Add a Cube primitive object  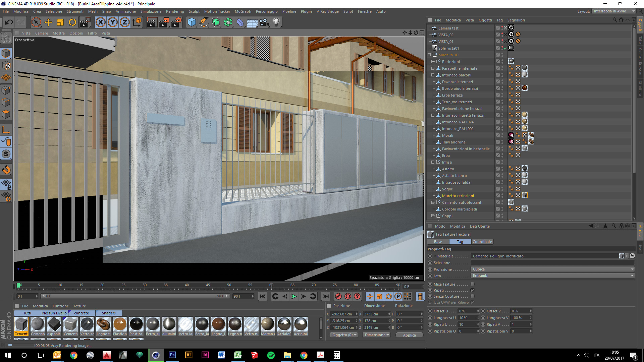point(192,22)
